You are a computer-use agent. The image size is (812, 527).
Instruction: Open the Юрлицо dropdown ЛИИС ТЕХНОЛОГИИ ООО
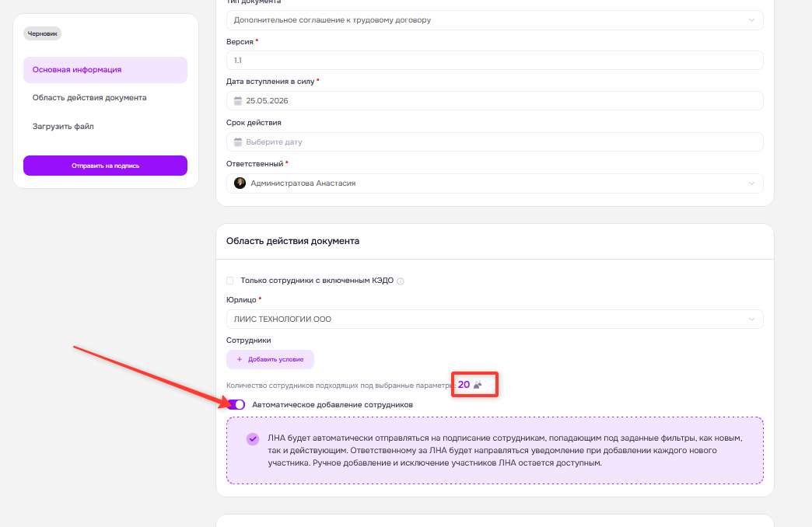495,319
